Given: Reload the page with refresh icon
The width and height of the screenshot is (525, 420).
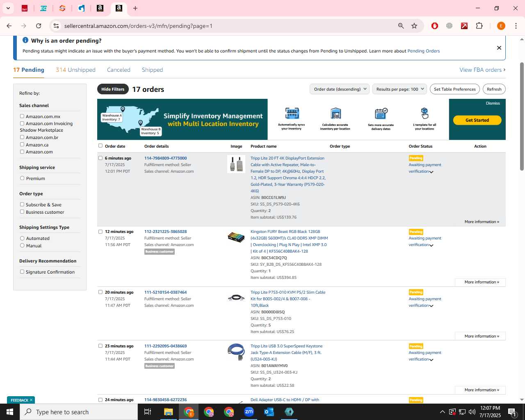Looking at the screenshot, I should pos(39,26).
